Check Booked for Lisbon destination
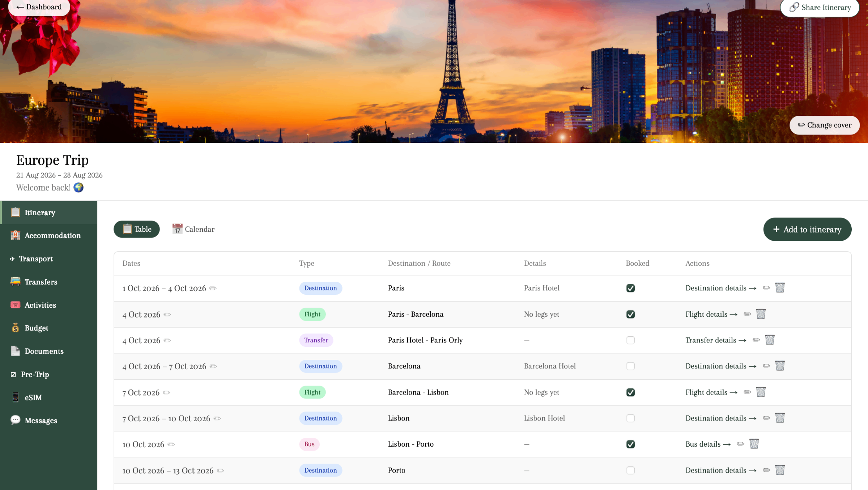The width and height of the screenshot is (868, 490). click(x=630, y=418)
